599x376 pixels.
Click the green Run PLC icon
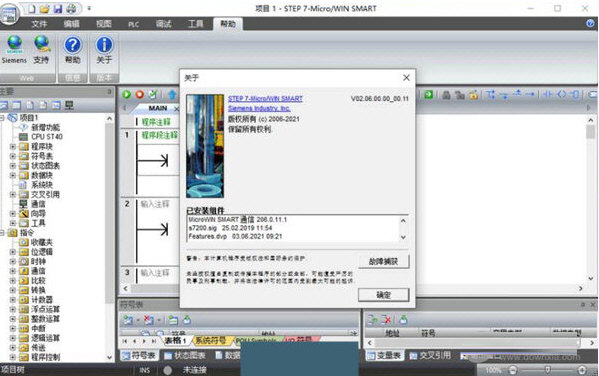coord(126,94)
